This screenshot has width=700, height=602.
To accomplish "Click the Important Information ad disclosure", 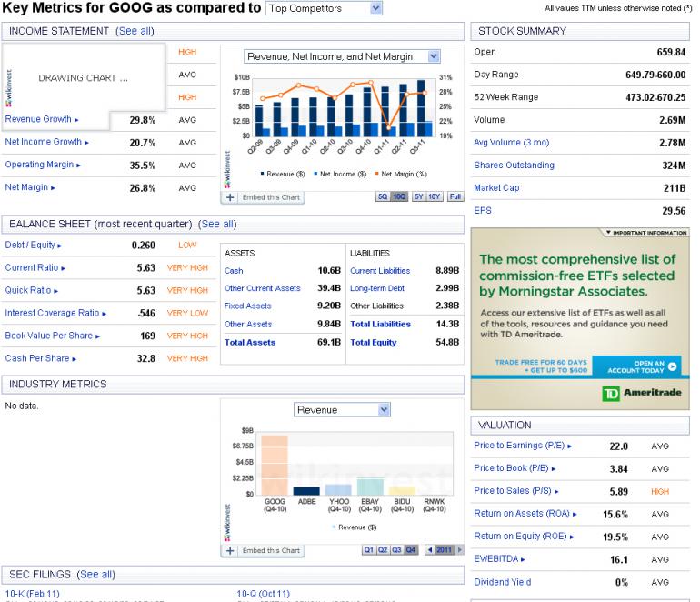I will (646, 233).
